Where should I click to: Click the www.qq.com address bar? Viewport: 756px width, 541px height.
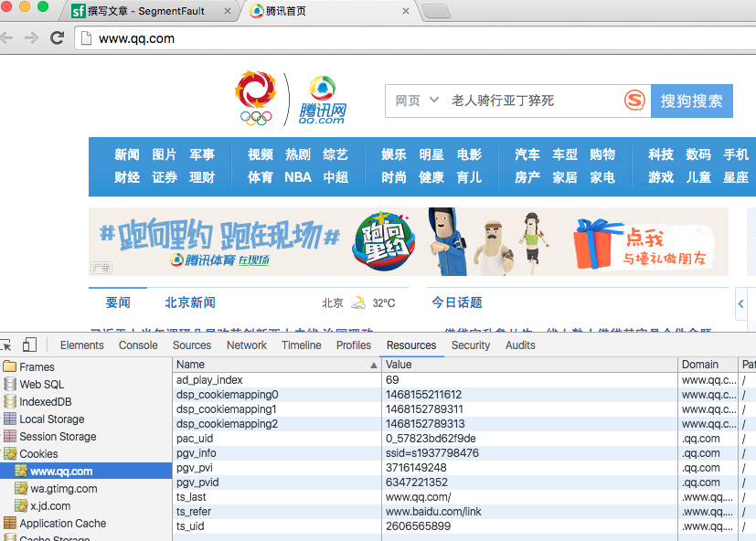(415, 38)
